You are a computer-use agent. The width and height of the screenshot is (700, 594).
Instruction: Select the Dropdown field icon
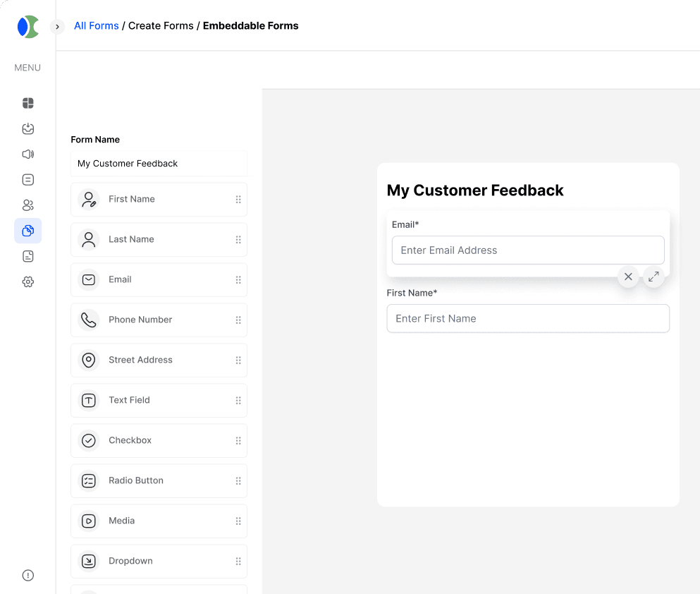[x=89, y=561]
